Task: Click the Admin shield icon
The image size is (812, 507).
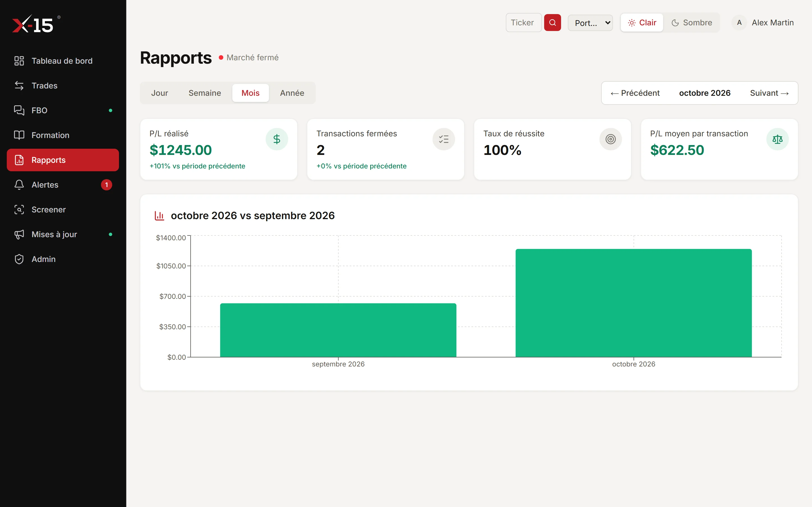Action: click(x=19, y=259)
